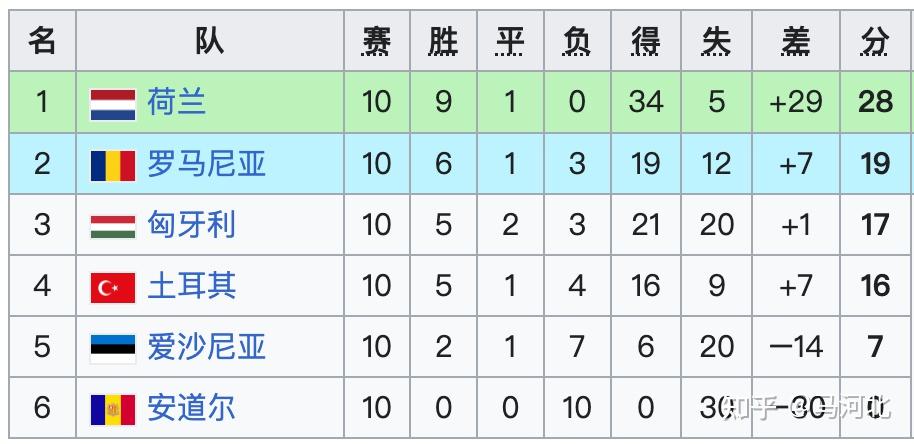This screenshot has height=444, width=914.
Task: Select Netherlands points cell showing 28
Action: pos(875,102)
